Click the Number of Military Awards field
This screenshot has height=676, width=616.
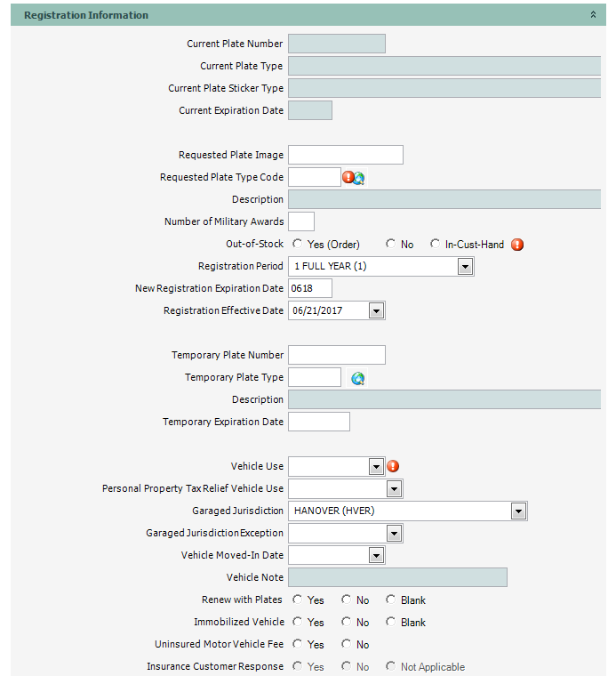click(301, 221)
